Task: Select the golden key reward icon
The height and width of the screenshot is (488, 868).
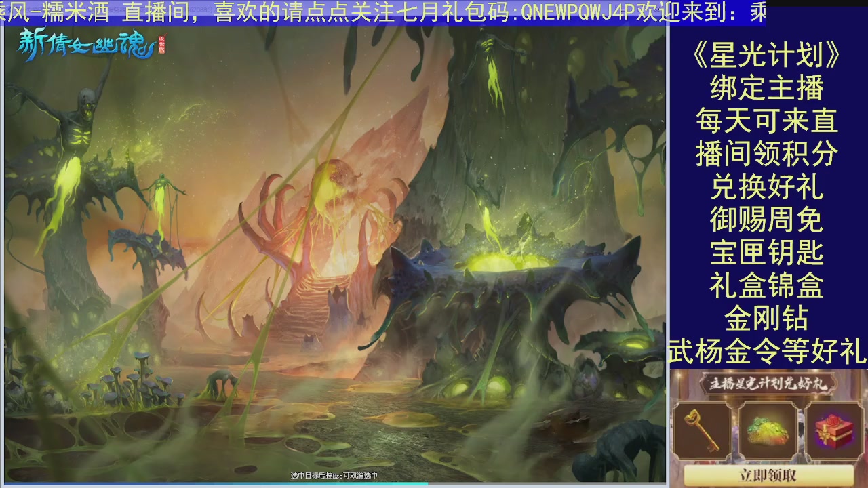Action: tap(701, 430)
